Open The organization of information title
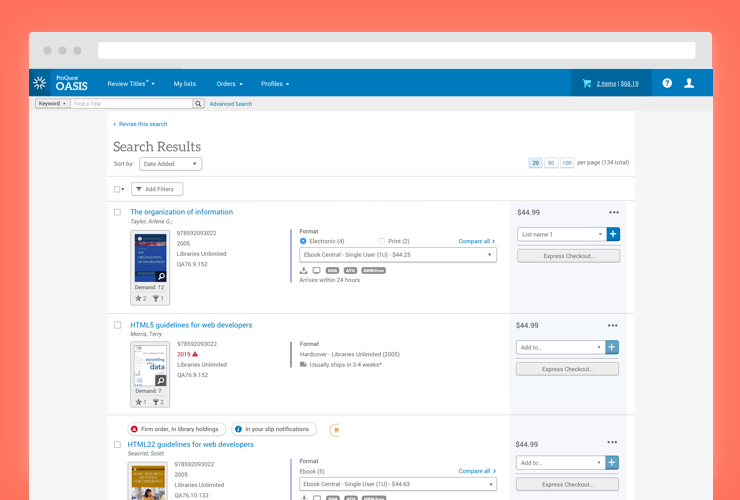Image resolution: width=740 pixels, height=500 pixels. pyautogui.click(x=182, y=212)
